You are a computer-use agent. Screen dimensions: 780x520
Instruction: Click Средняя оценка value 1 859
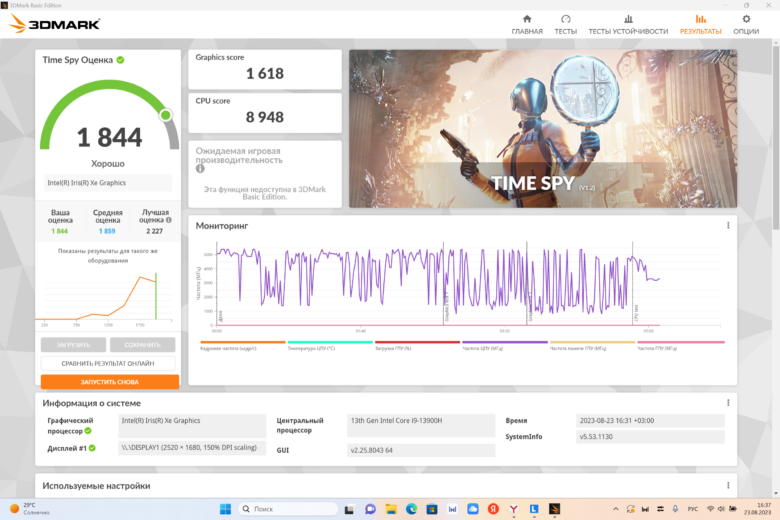click(x=107, y=231)
